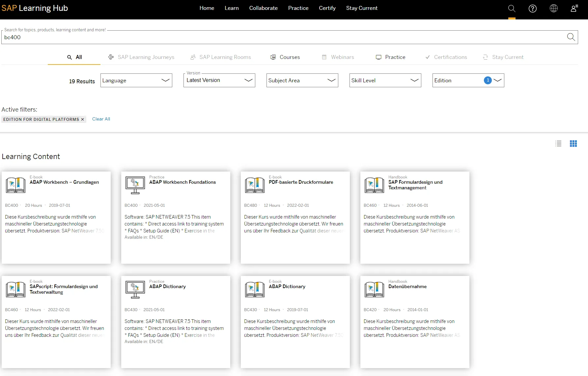Open the Latest Version dropdown

(219, 80)
